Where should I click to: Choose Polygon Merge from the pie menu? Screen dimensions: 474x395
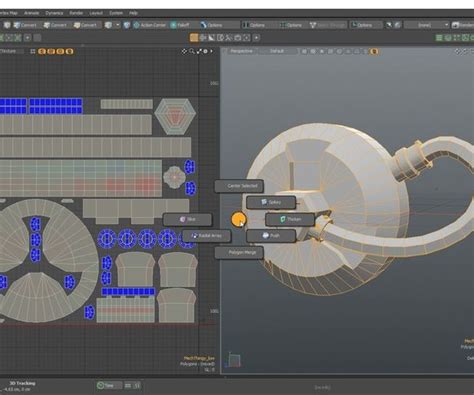(239, 252)
